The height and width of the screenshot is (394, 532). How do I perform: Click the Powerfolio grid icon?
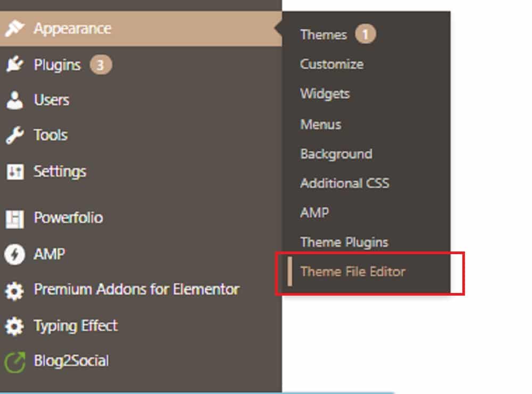click(14, 219)
